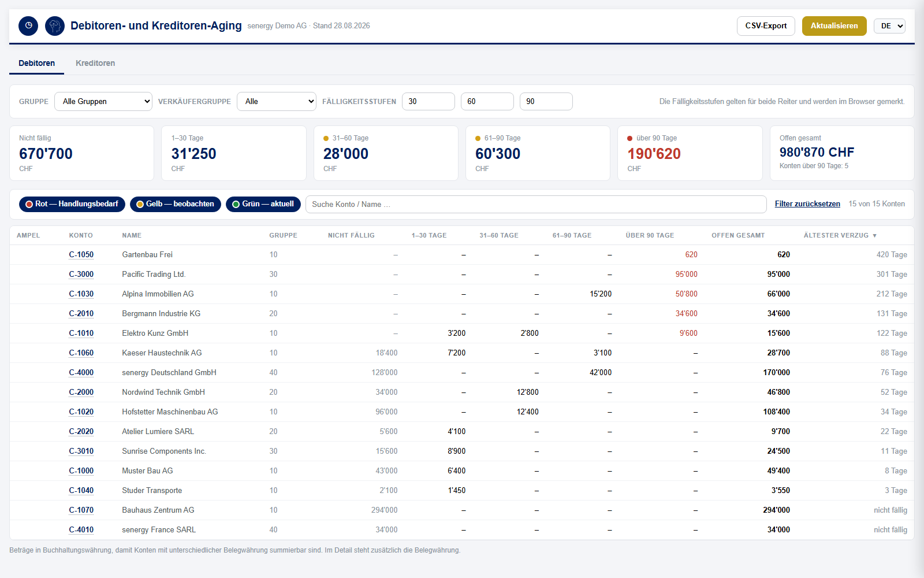924x578 pixels.
Task: Open the Gruppe dropdown Alle Gruppen
Action: coord(103,101)
